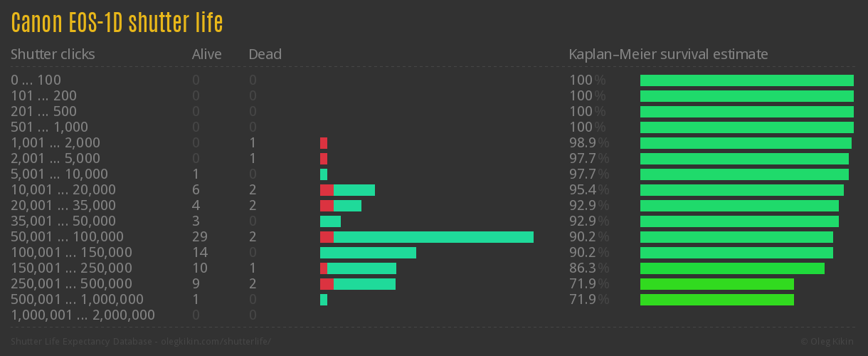Click the "Canon EOS-1D shutter life" title
Screen dimensions: 868x356
[x=117, y=23]
